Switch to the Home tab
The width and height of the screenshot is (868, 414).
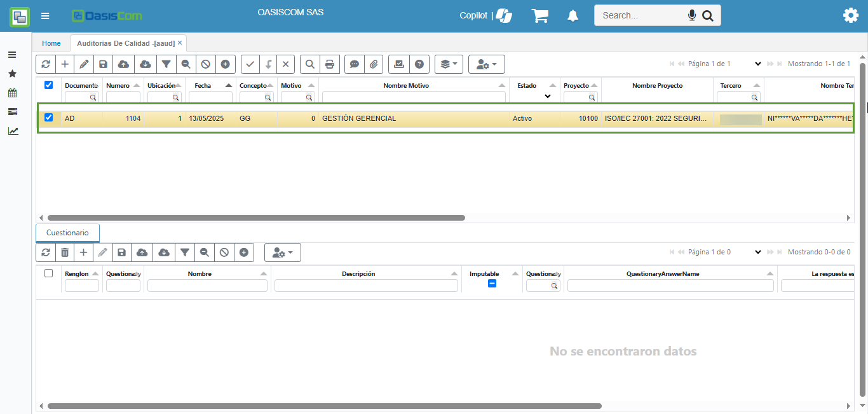click(x=51, y=43)
